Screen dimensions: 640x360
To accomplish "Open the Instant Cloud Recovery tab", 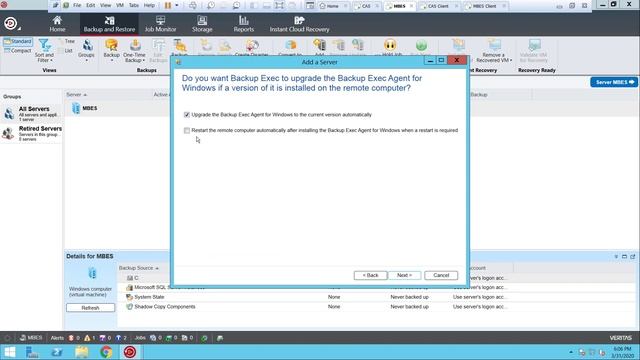I will [299, 24].
